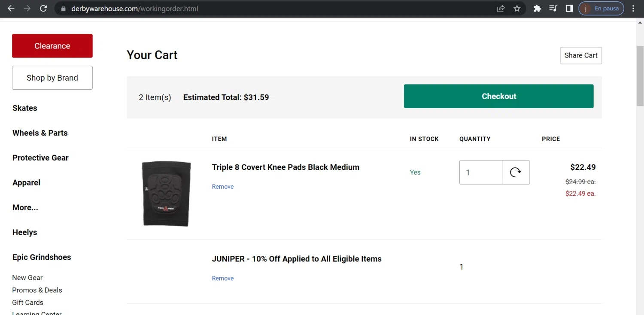Viewport: 644px width, 315px height.
Task: Click the 'Your Cart' heading
Action: click(152, 55)
